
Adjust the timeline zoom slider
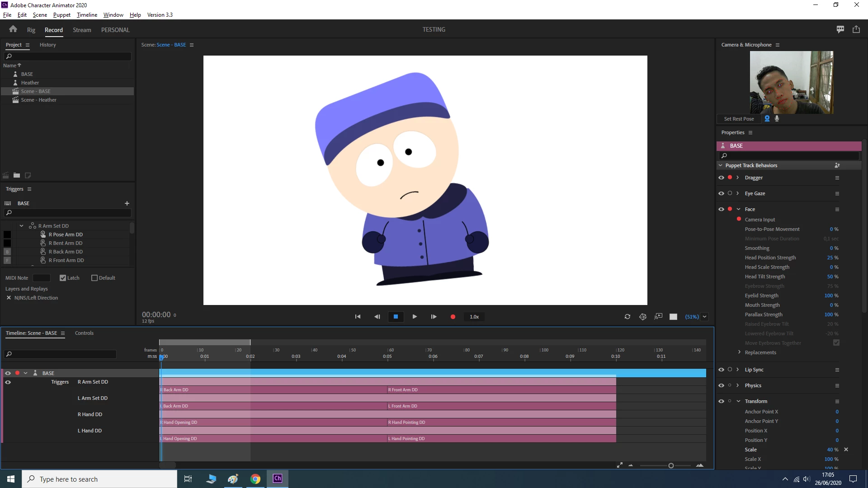[671, 465]
